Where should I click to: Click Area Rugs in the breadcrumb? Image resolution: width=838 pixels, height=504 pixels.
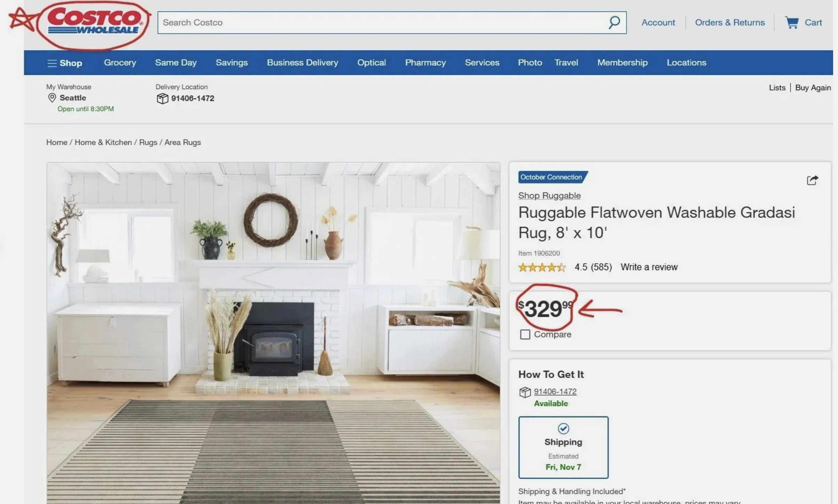point(182,142)
